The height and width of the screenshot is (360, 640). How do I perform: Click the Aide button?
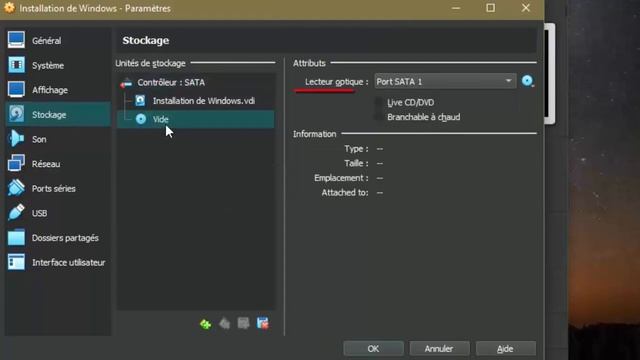[x=505, y=349]
